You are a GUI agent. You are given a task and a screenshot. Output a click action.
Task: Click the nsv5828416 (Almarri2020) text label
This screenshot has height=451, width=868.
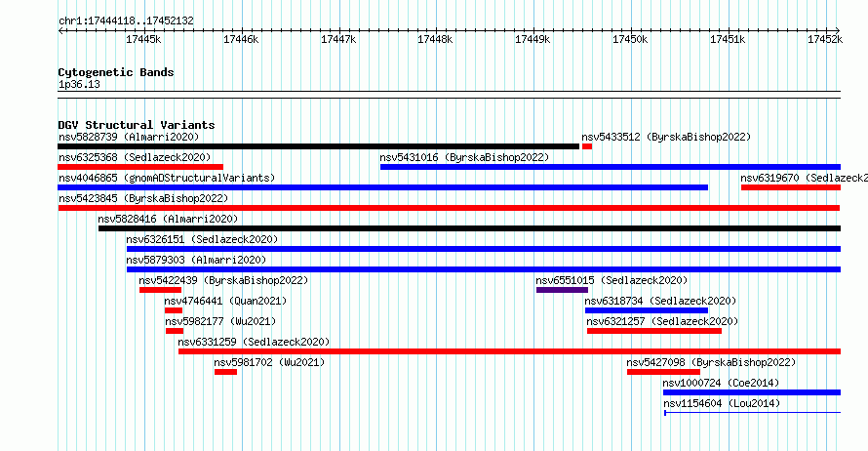coord(168,219)
